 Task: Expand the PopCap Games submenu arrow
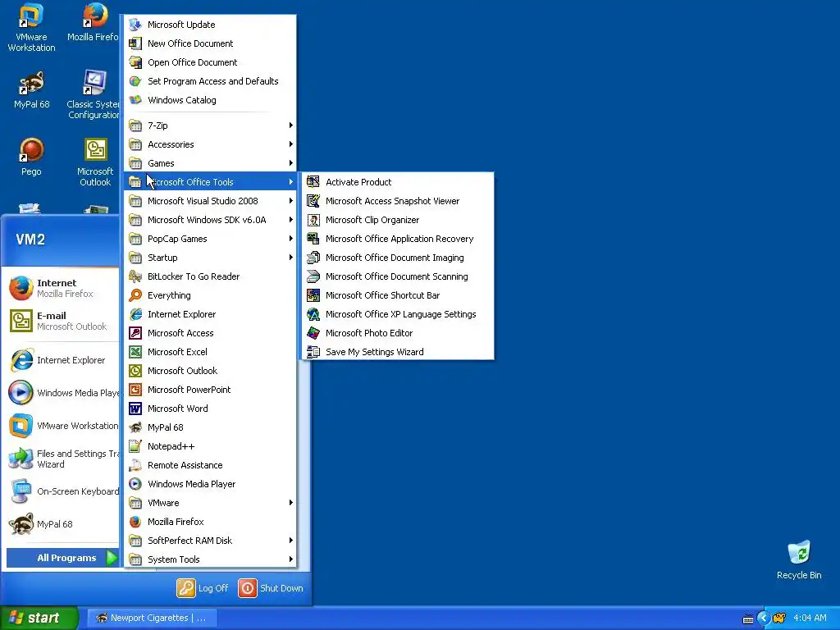coord(291,239)
